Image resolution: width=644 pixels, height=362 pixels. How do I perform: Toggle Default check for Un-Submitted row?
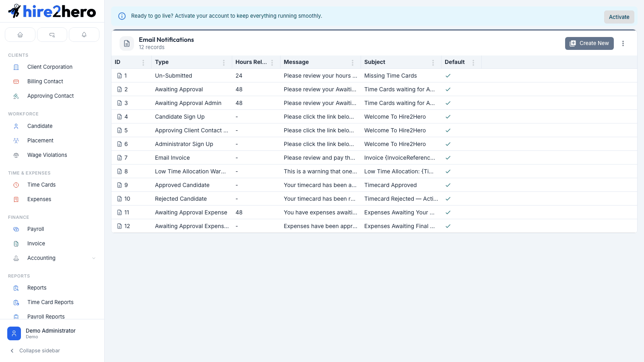pos(448,76)
